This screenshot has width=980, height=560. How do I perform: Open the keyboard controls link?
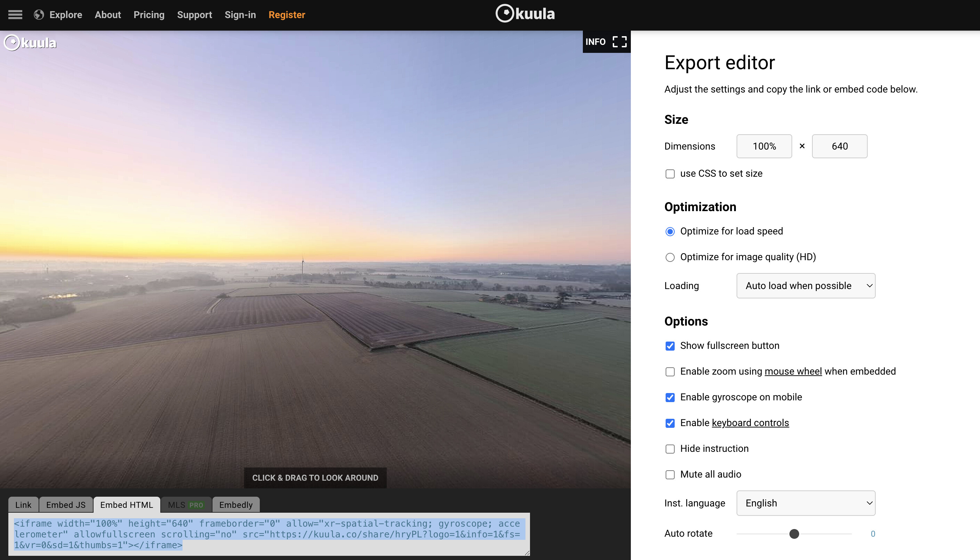pos(750,423)
